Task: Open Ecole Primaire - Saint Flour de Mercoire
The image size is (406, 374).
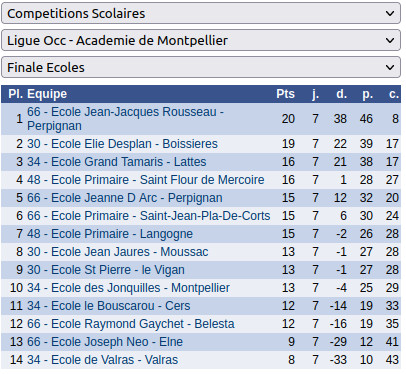Action: point(146,180)
